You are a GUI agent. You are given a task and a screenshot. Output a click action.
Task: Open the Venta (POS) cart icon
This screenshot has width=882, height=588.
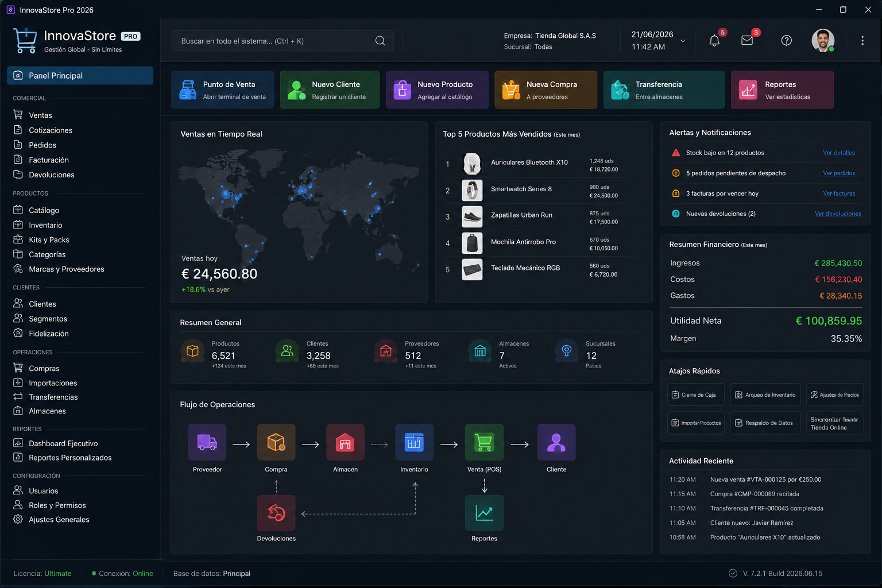pos(485,442)
